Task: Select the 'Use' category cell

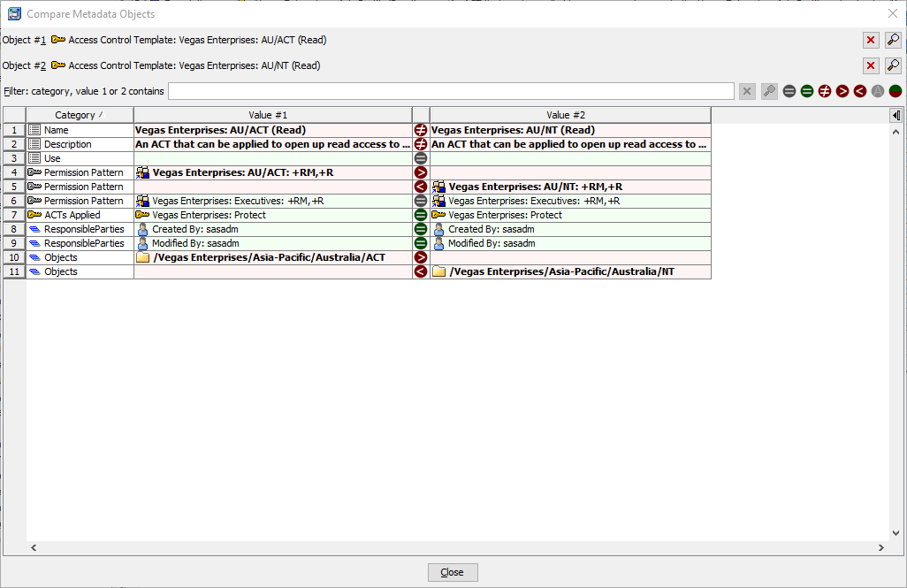Action: pos(80,158)
